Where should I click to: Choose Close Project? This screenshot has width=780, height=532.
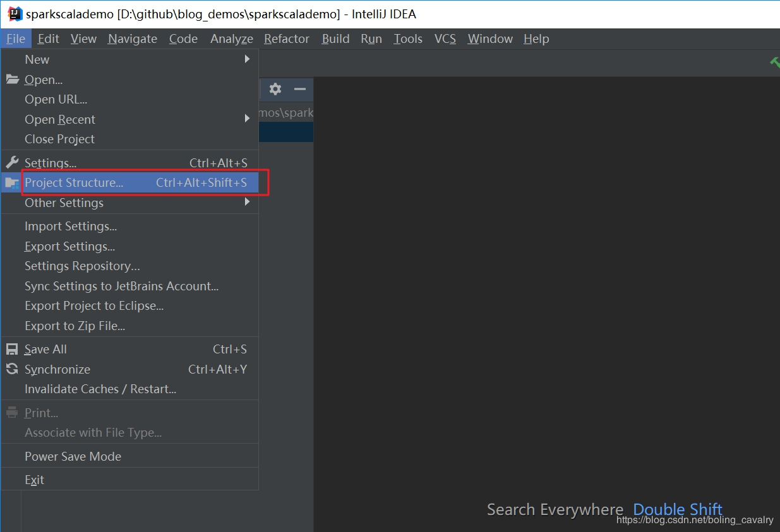point(129,139)
